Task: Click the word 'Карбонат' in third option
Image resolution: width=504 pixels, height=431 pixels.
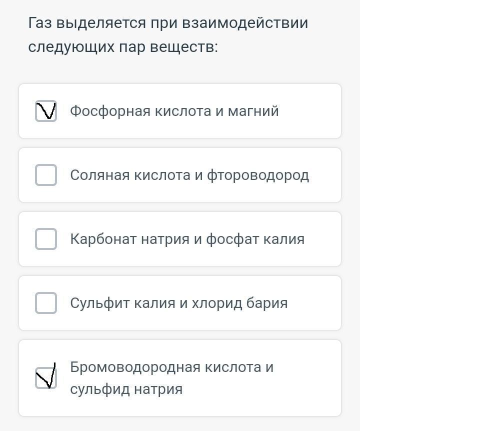Action: [103, 239]
